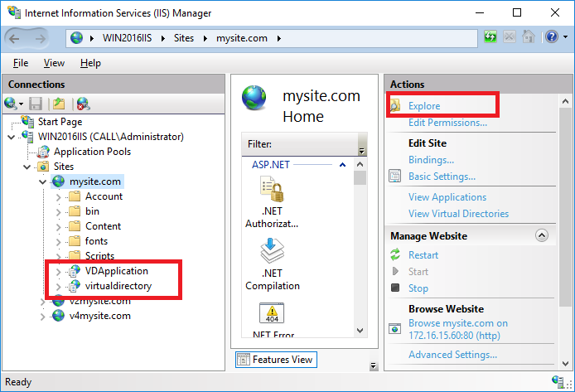Screen dimensions: 575x392
Task: Select Application Pools tree item
Action: pos(92,152)
